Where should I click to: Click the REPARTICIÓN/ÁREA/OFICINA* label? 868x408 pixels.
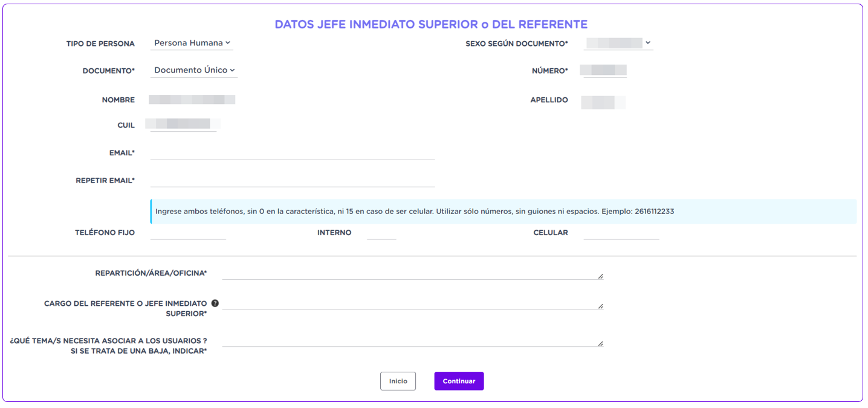click(151, 273)
